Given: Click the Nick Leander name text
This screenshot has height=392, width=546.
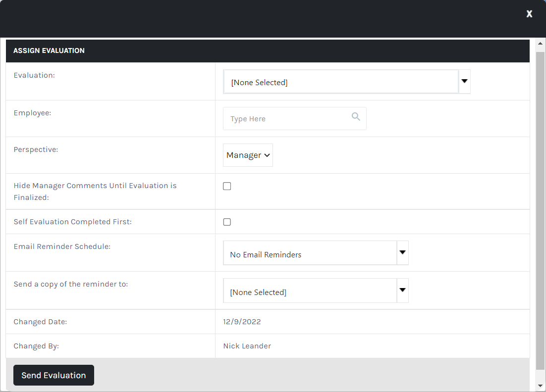Looking at the screenshot, I should point(247,346).
